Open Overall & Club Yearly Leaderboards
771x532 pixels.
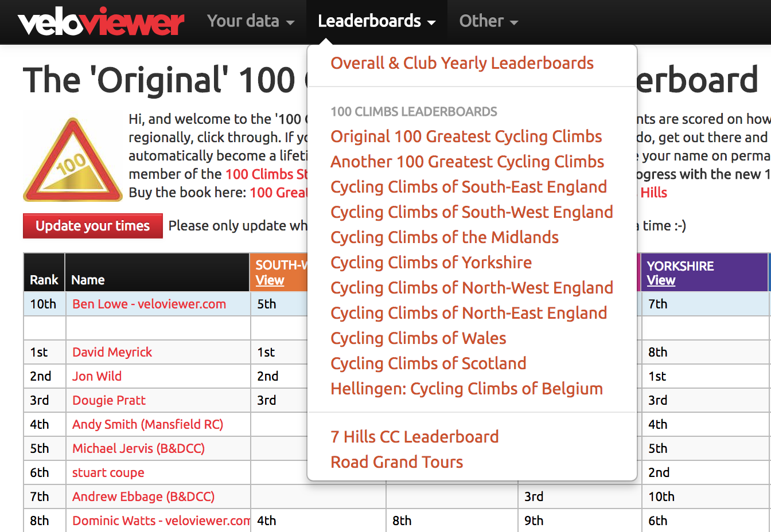click(462, 63)
